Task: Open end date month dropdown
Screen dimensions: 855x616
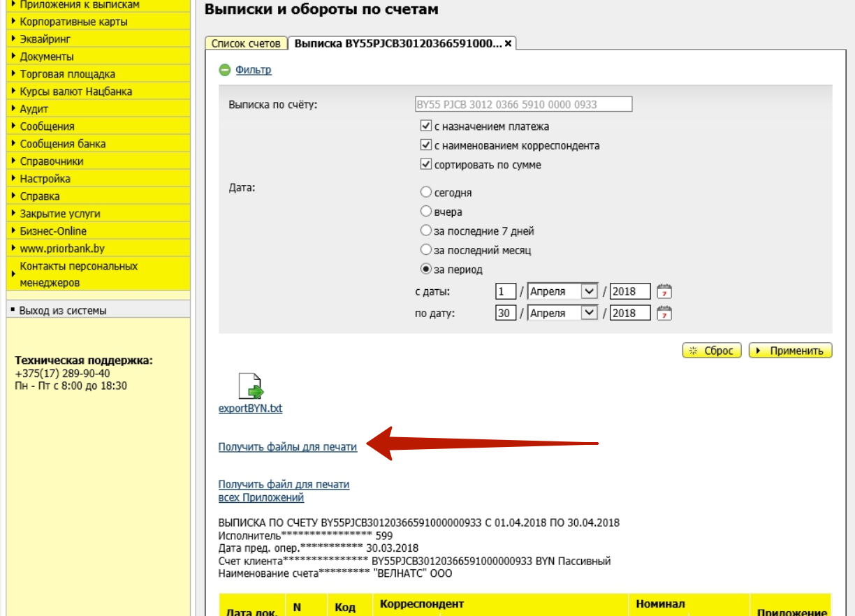Action: coord(590,313)
